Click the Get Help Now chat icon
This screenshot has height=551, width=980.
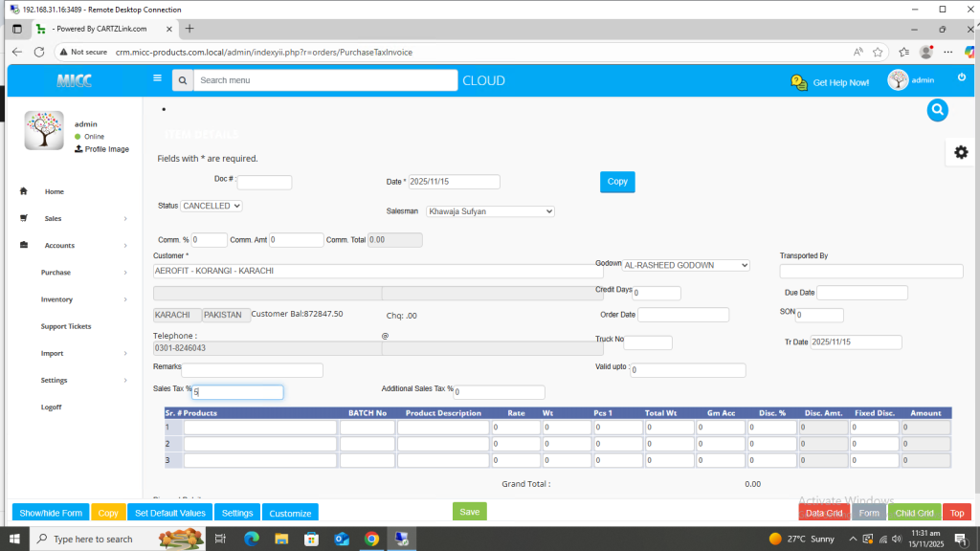point(799,82)
